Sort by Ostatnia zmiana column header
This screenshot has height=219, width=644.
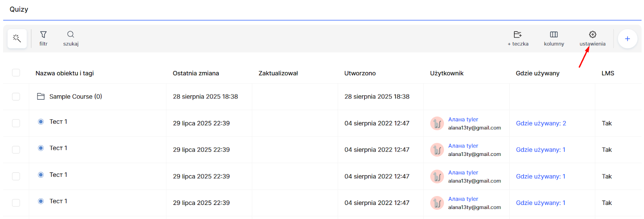[x=196, y=73]
